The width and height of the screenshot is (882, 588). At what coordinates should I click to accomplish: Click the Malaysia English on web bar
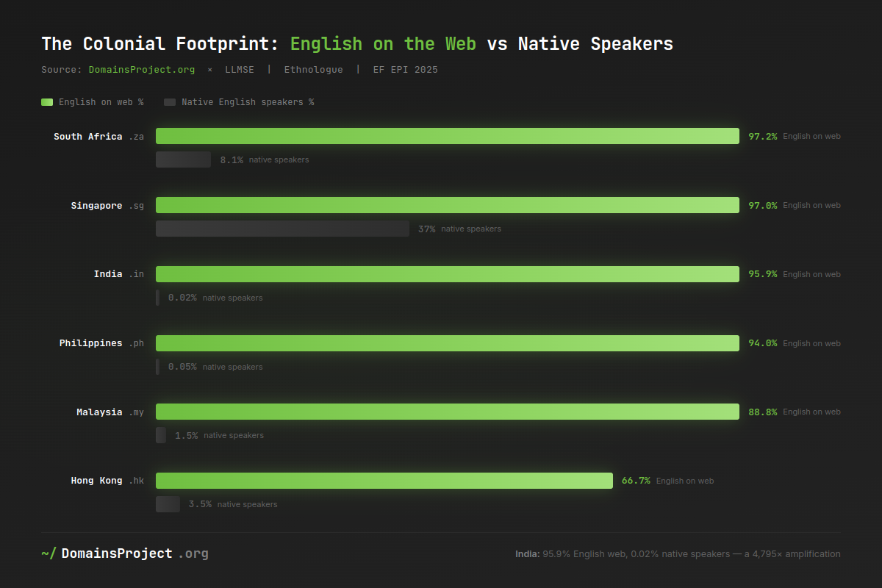pyautogui.click(x=447, y=412)
